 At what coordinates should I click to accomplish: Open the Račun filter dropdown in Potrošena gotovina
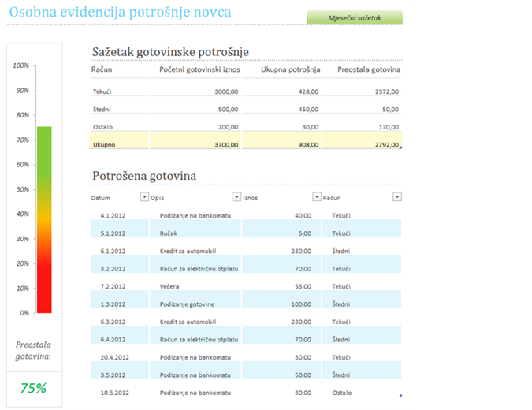tap(397, 197)
